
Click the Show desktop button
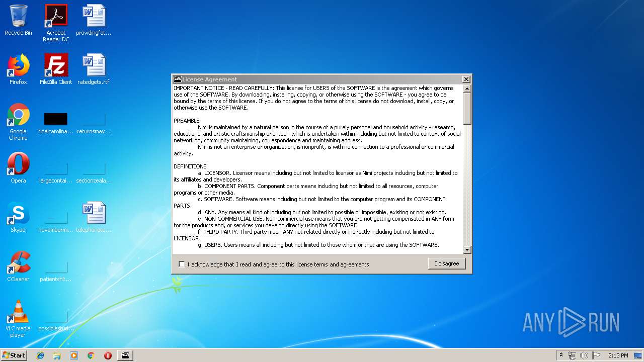(638, 355)
